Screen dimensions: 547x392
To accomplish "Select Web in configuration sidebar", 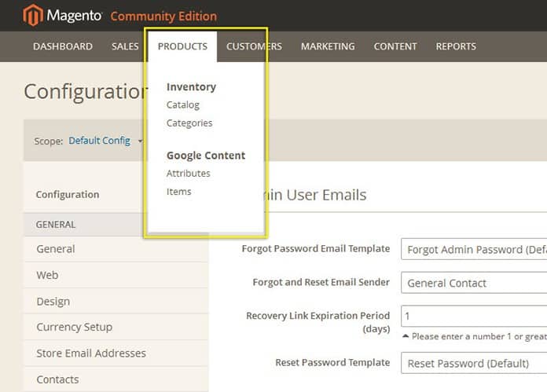I will [47, 275].
